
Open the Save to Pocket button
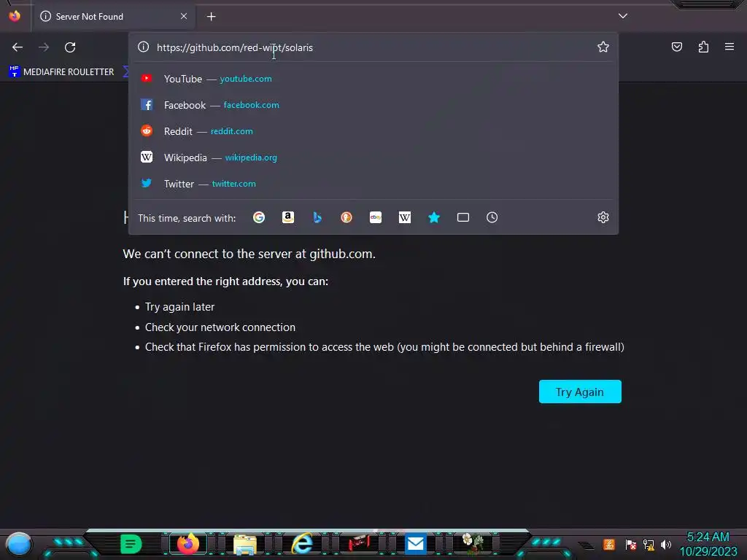676,47
